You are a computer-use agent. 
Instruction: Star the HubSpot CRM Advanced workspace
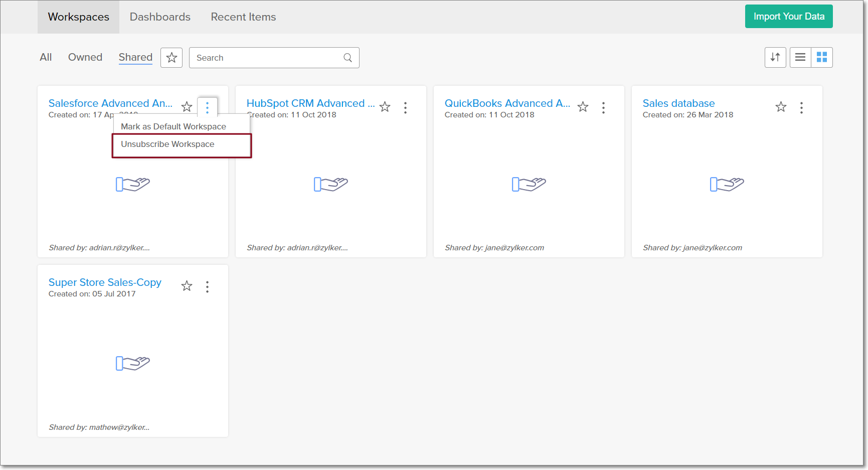[385, 107]
